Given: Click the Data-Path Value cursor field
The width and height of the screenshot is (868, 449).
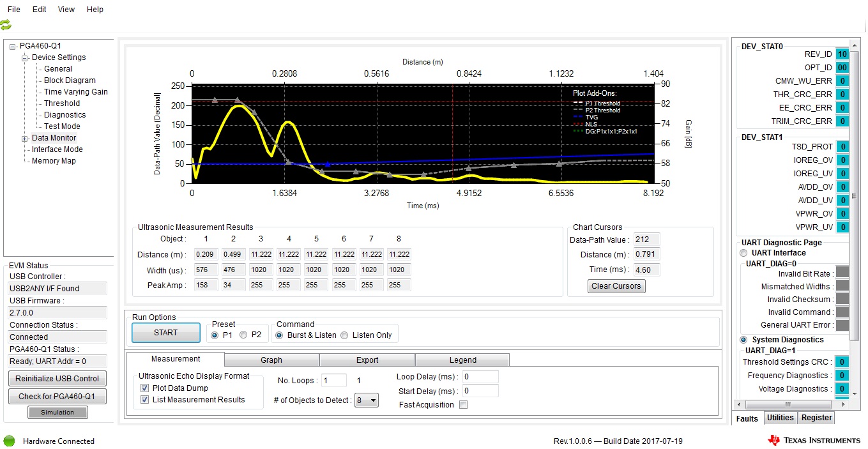Looking at the screenshot, I should click(648, 240).
